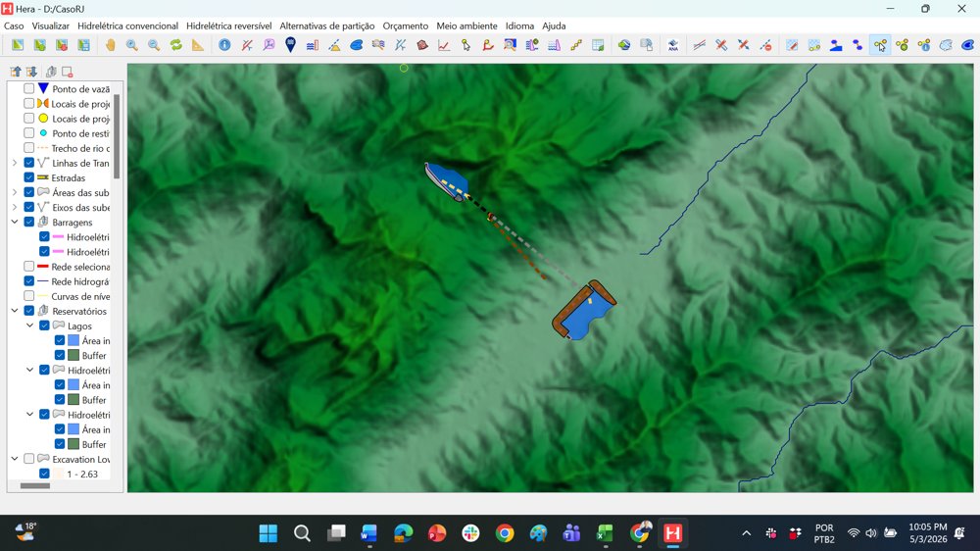Image resolution: width=980 pixels, height=551 pixels.
Task: Click the layer panel vertical scrollbar
Action: coord(117,136)
